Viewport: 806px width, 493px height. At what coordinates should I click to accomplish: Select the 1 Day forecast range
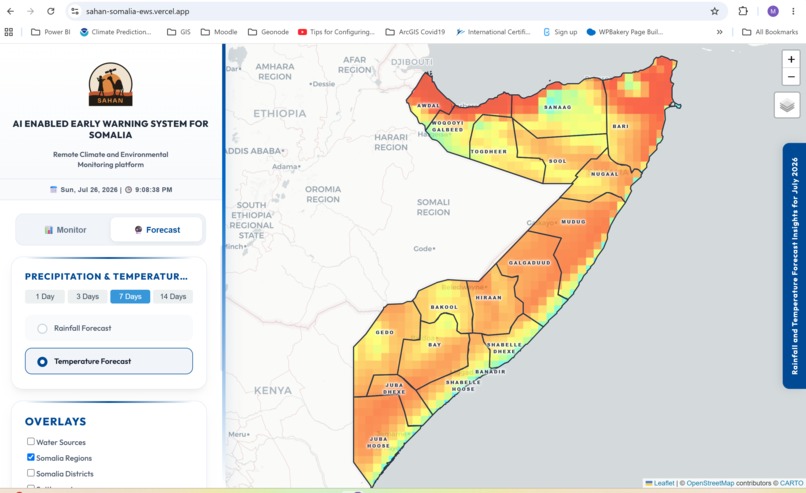[x=45, y=297]
